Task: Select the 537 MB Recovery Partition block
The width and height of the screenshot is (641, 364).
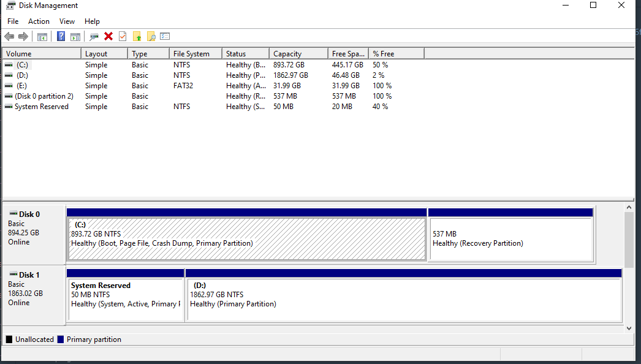Action: [510, 238]
